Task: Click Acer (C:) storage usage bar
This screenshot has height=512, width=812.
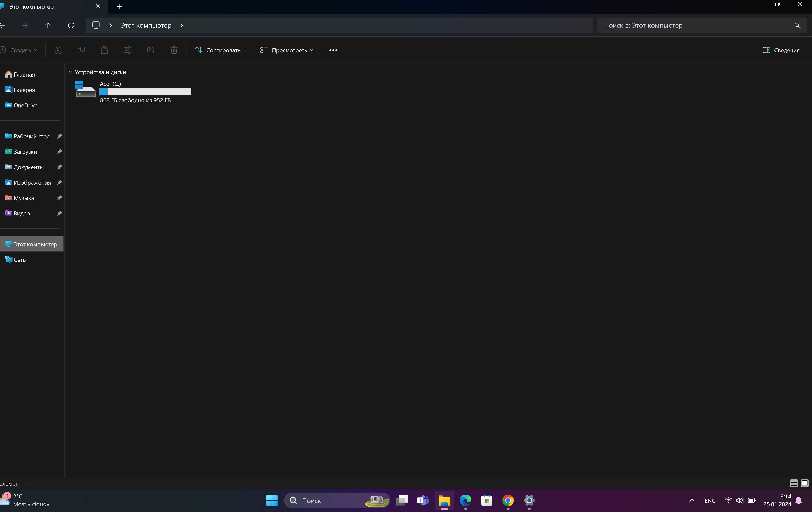Action: pos(145,92)
